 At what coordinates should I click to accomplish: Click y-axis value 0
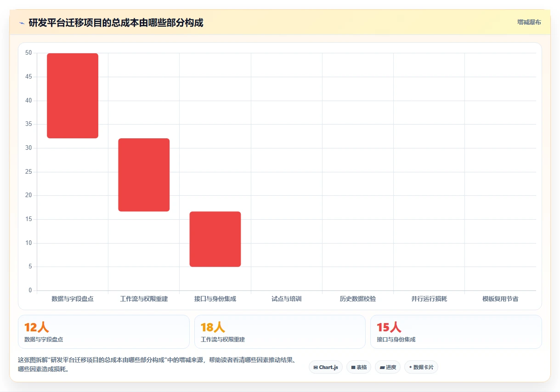[x=30, y=290]
